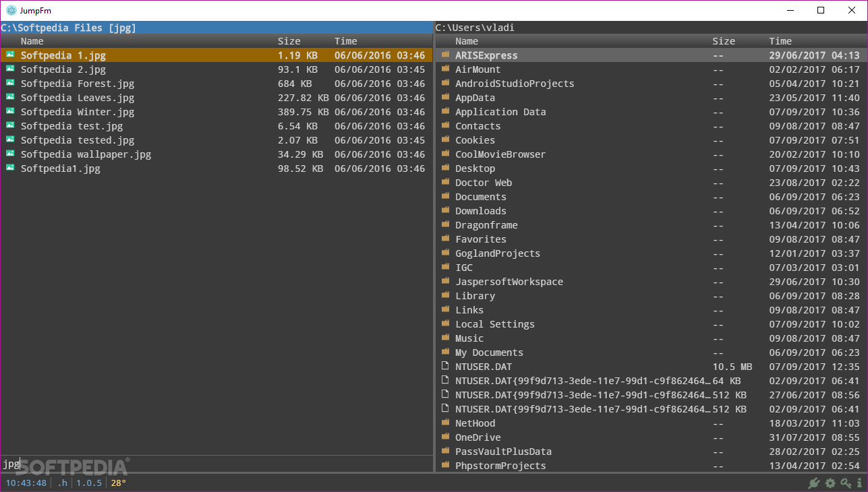Open the plugins plug icon in status bar
The height and width of the screenshot is (492, 868).
[x=815, y=483]
